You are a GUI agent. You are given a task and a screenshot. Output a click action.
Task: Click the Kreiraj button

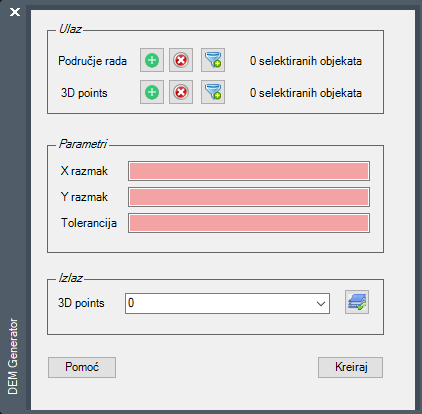350,367
